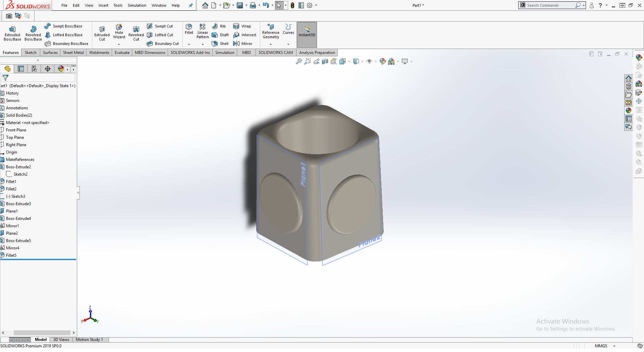Expand the Reference Geometry dropdown
The width and height of the screenshot is (644, 352).
point(271,44)
